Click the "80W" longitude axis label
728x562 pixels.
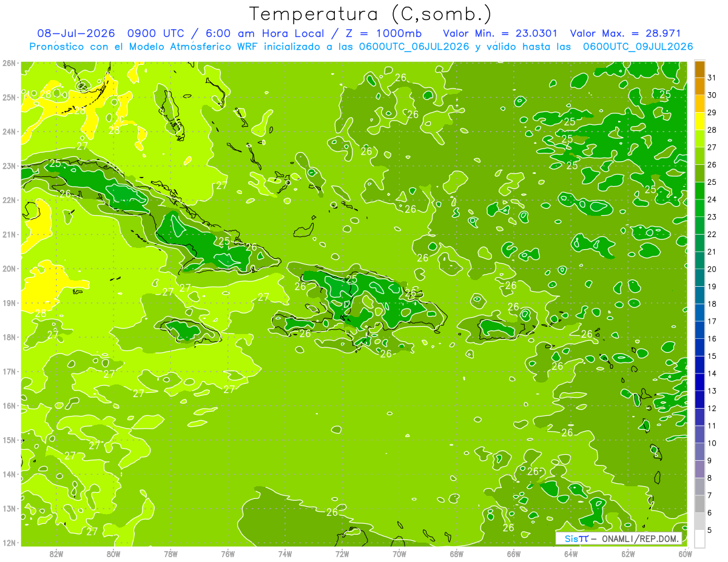[113, 554]
